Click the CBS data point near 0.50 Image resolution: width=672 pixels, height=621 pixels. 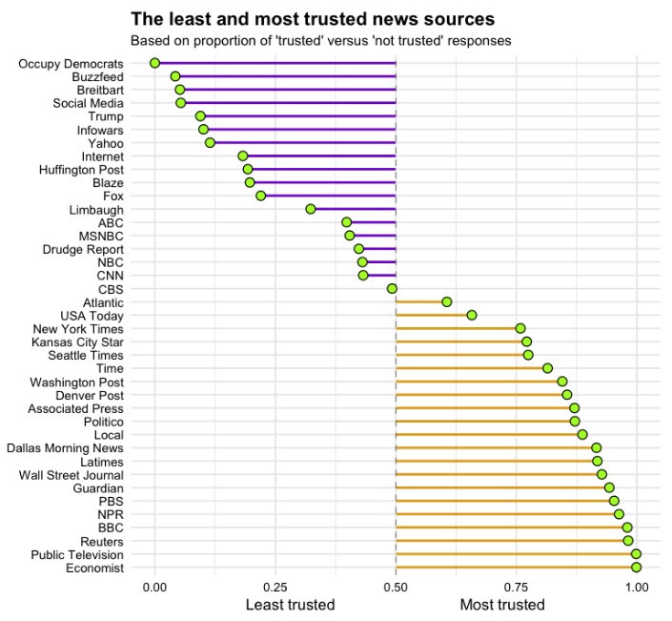[392, 289]
